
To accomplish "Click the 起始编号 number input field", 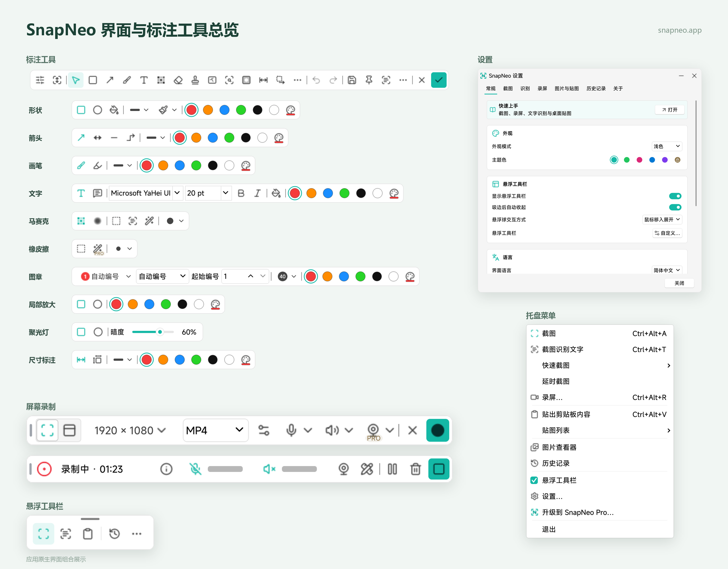I will pos(245,276).
